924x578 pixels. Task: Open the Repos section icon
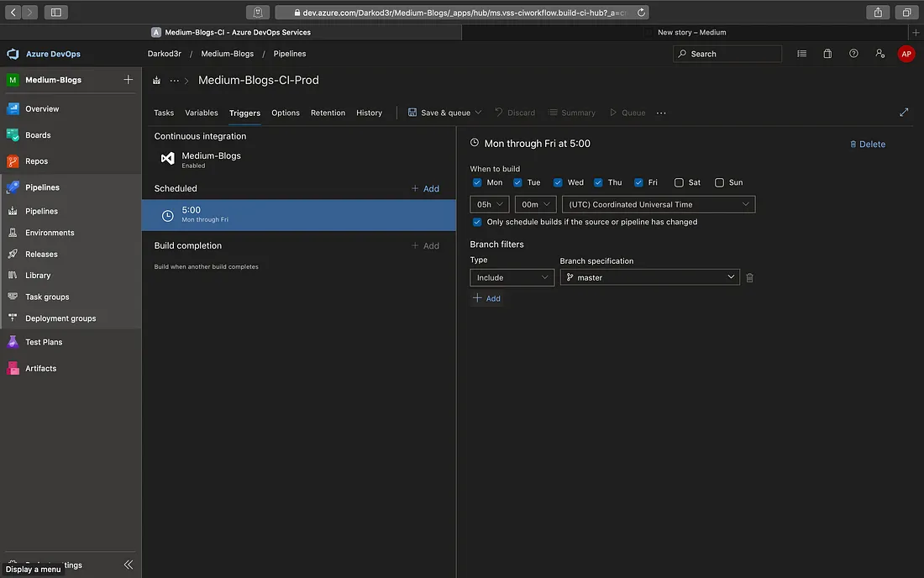pyautogui.click(x=13, y=160)
